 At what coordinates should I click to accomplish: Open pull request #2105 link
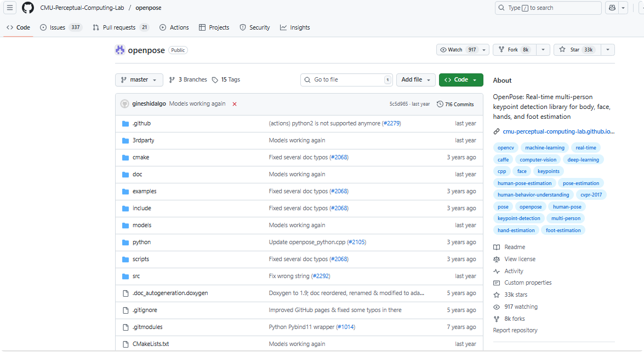(x=357, y=242)
